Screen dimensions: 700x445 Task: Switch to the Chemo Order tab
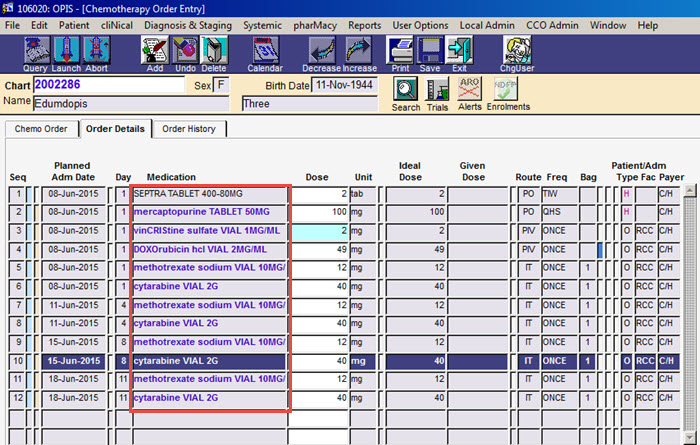[41, 129]
